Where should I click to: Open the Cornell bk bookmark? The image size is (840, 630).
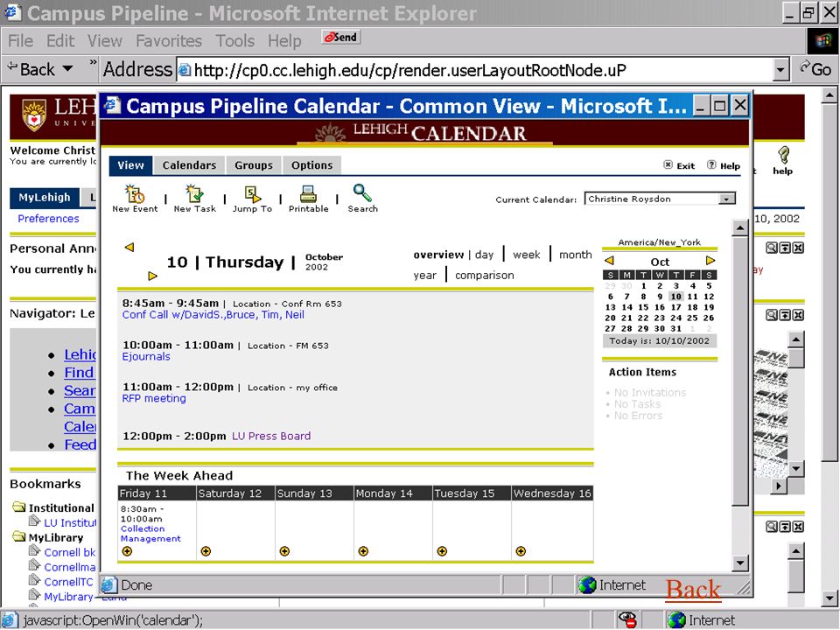[70, 552]
